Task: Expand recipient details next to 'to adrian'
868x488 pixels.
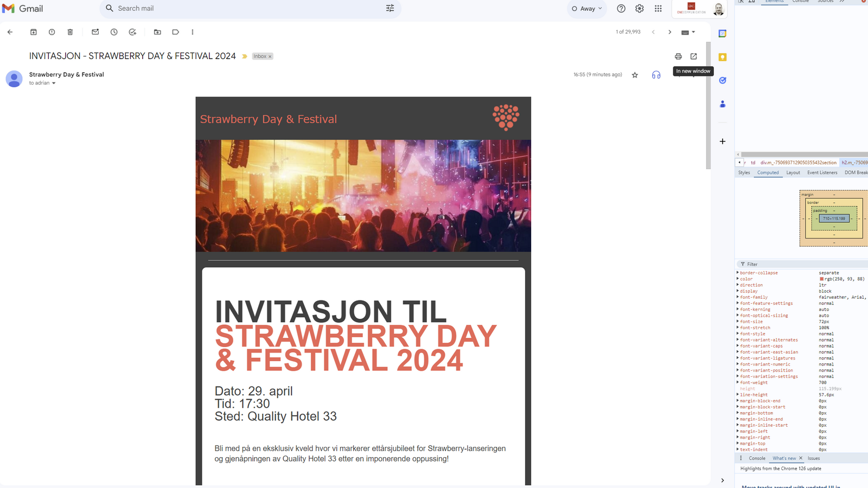Action: click(x=54, y=84)
